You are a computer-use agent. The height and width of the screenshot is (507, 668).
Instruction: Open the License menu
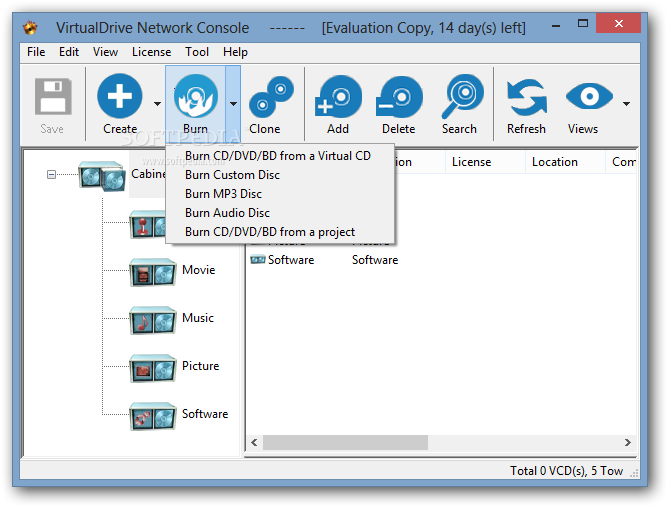[x=151, y=52]
